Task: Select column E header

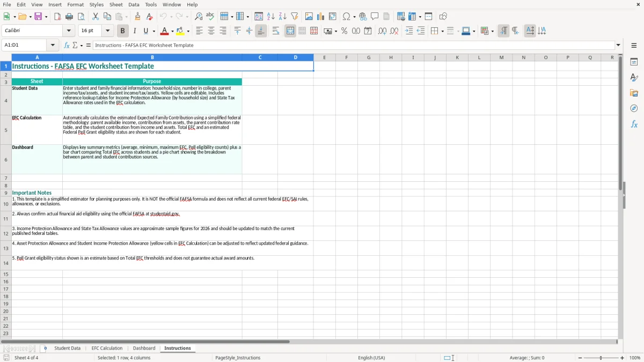Action: (324, 57)
